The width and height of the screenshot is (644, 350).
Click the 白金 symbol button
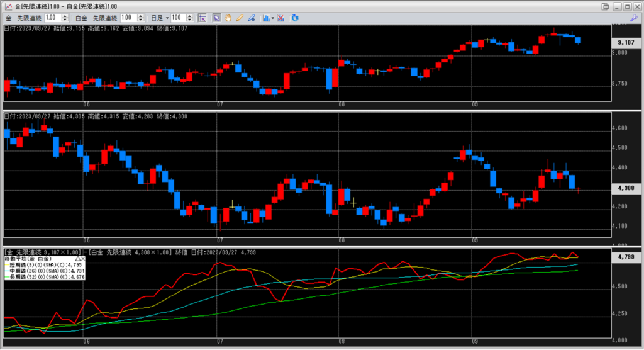(x=81, y=18)
